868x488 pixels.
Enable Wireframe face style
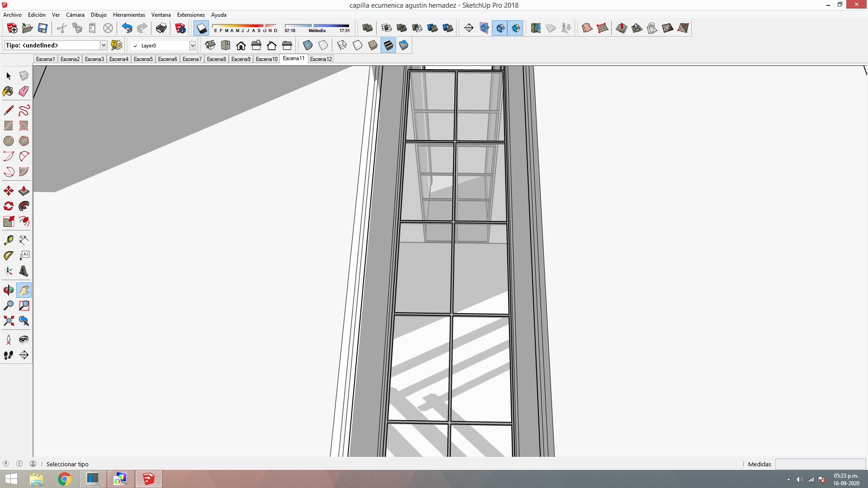coord(342,45)
